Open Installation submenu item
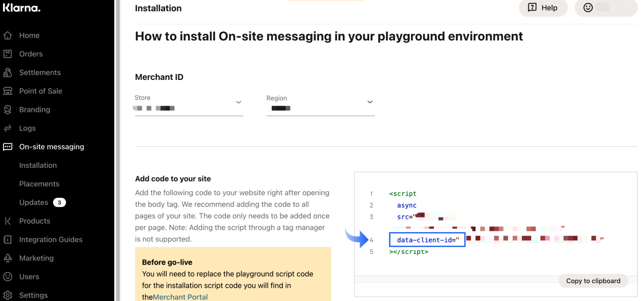 point(38,165)
